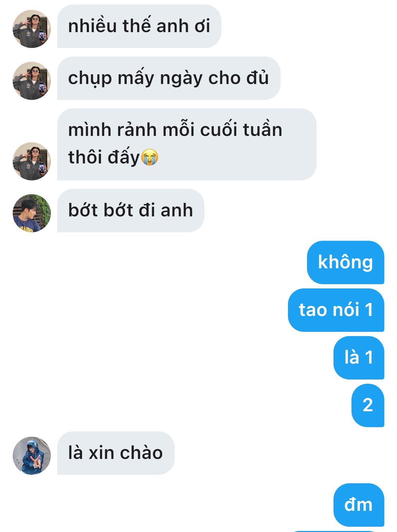Select the 'nhiều thế anh ơi' message bubble

139,26
